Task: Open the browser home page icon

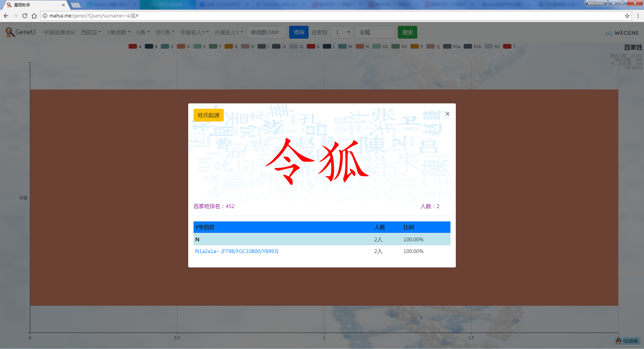Action: coord(34,16)
